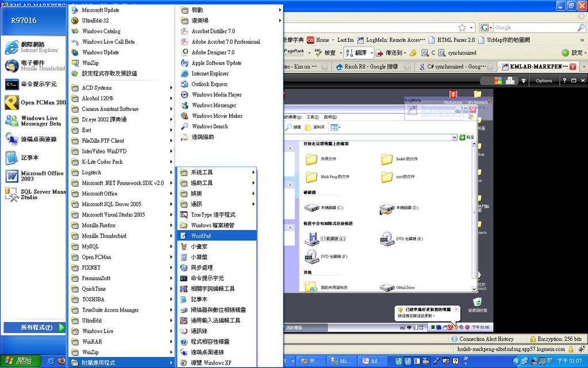
Task: Expand the MySQL program folder
Action: point(121,247)
